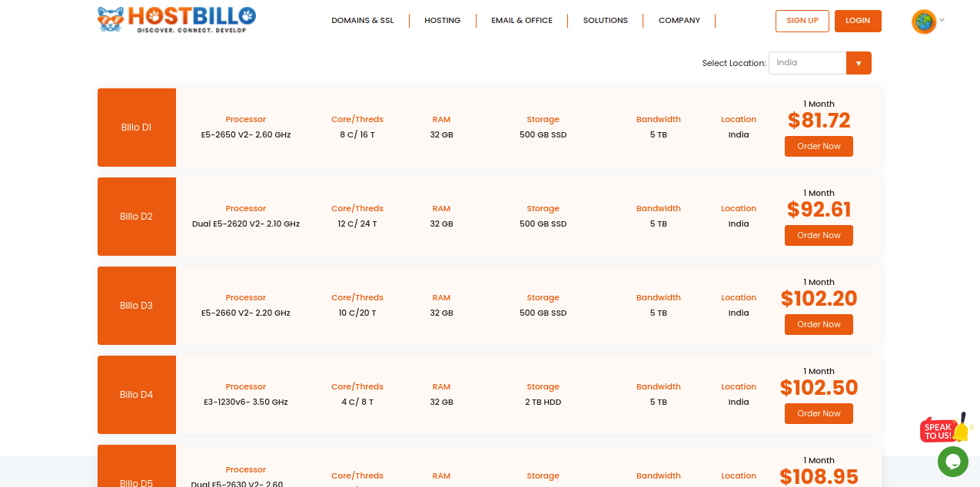Click the 4 C/ 8 T value
The image size is (980, 487).
pyautogui.click(x=357, y=402)
